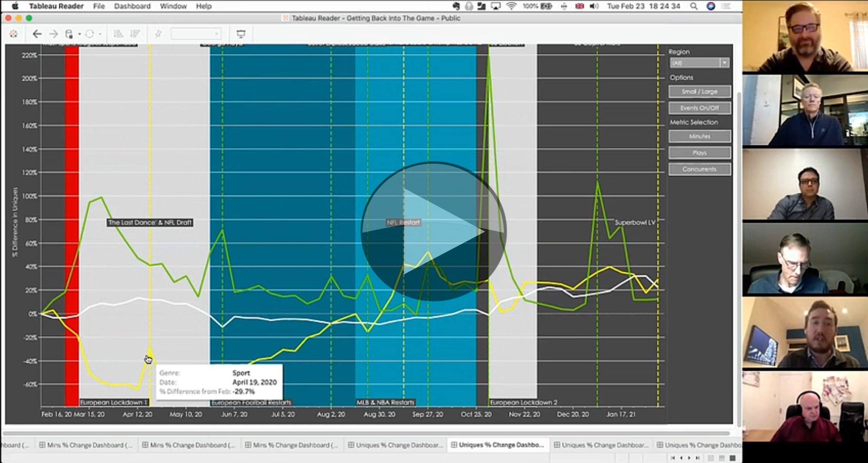Open the Tableau Reader menu

[x=56, y=6]
